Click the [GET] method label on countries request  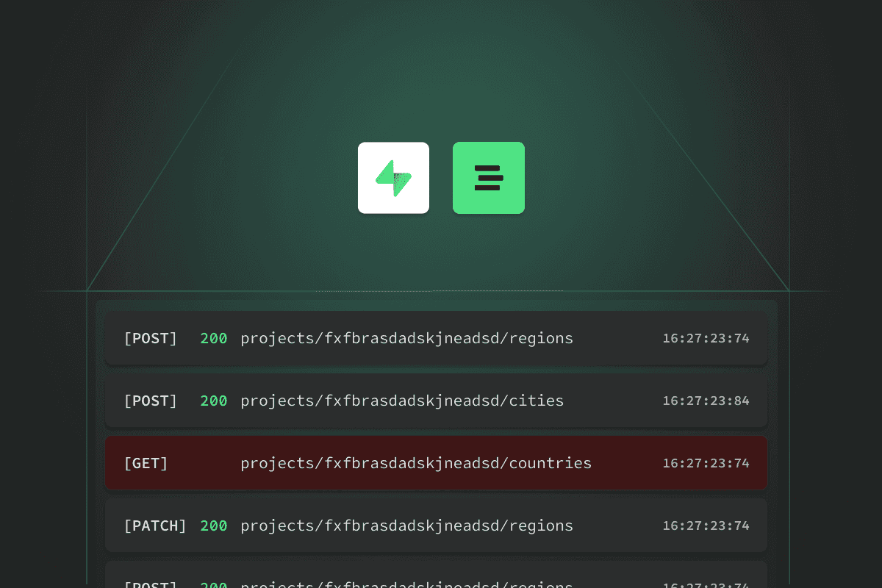pos(146,463)
